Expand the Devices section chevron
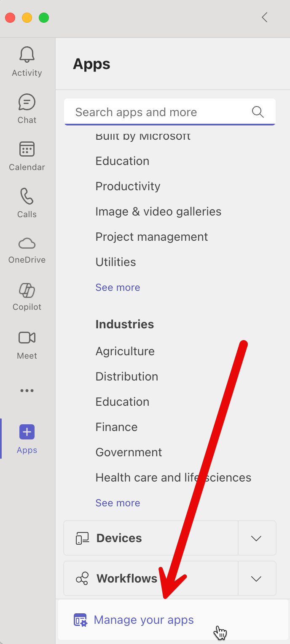 (x=256, y=538)
